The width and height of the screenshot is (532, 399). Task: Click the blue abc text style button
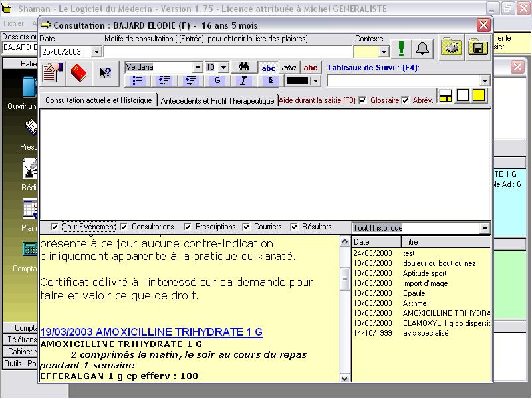click(x=269, y=68)
